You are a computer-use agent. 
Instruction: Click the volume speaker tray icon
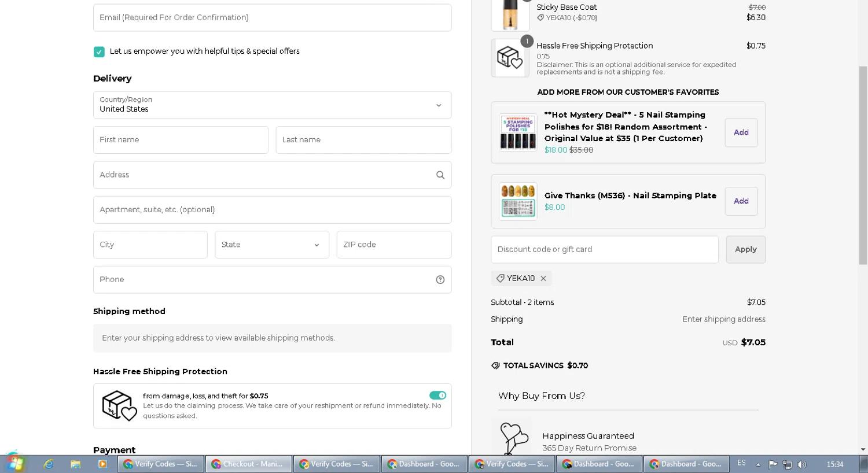click(x=802, y=464)
